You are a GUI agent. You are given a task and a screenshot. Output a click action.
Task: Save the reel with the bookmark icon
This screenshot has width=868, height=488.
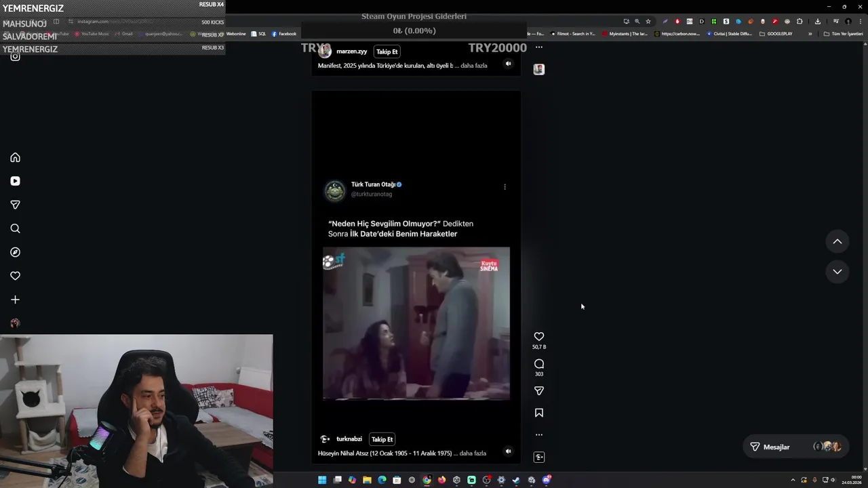pyautogui.click(x=539, y=413)
